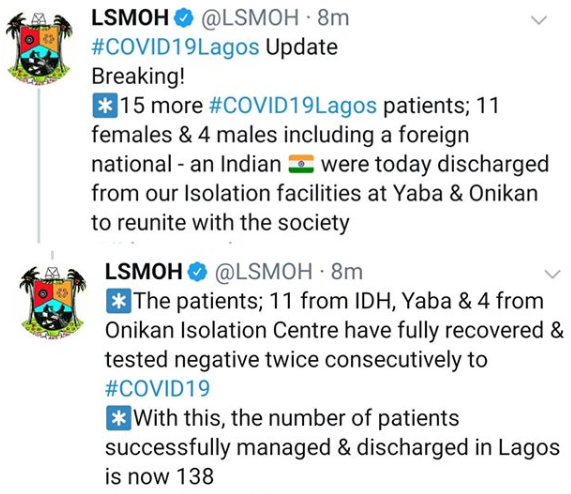Open the first tweet's LSMOH profile avatar

(x=39, y=48)
